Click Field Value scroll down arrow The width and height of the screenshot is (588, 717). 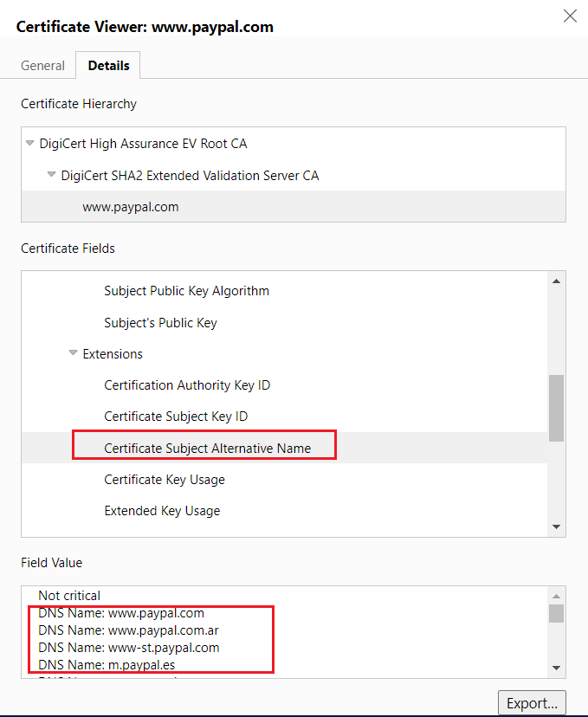(x=557, y=668)
